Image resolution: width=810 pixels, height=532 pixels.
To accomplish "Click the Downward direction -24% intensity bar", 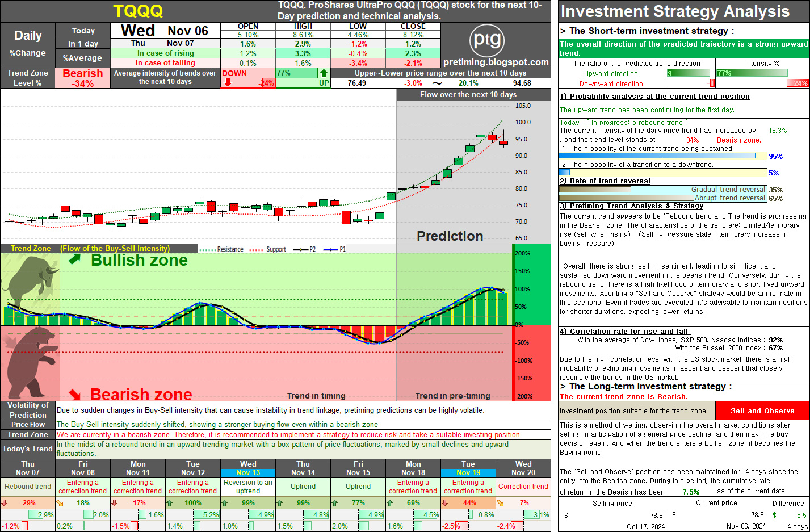I will point(798,83).
